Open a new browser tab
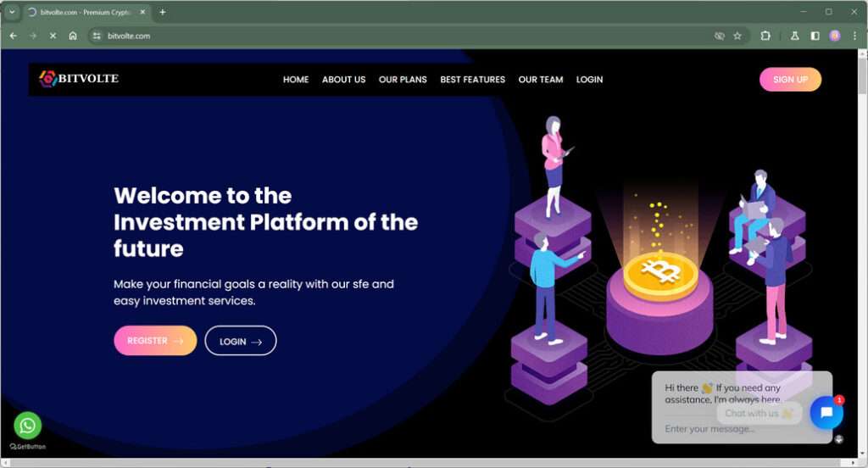The height and width of the screenshot is (468, 868). (162, 12)
